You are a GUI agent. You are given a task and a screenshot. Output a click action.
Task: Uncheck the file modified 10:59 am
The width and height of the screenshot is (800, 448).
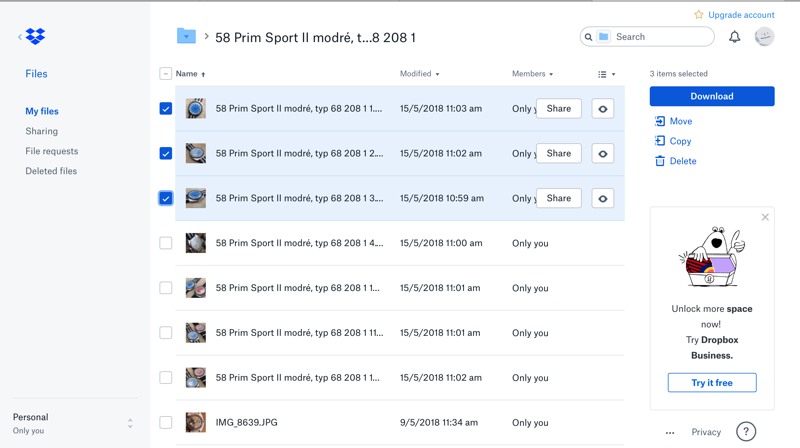pyautogui.click(x=165, y=198)
